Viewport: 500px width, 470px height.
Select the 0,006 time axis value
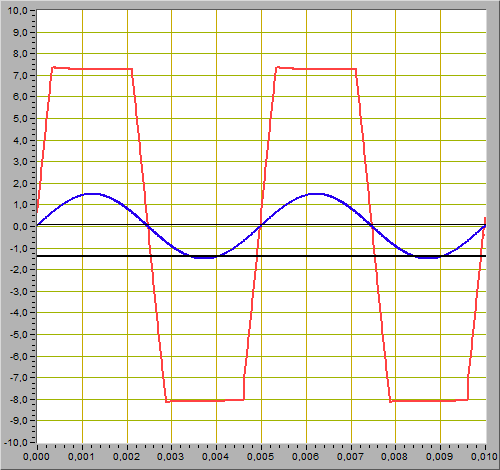[x=306, y=457]
